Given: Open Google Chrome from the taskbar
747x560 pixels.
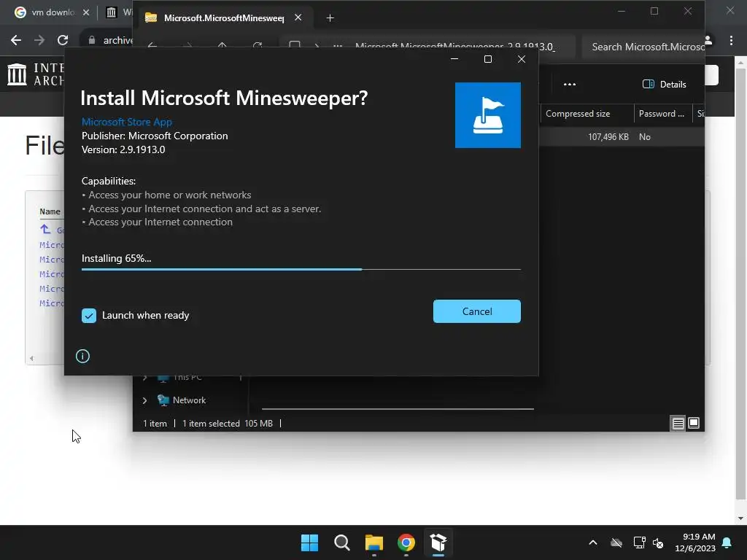Looking at the screenshot, I should (x=406, y=542).
